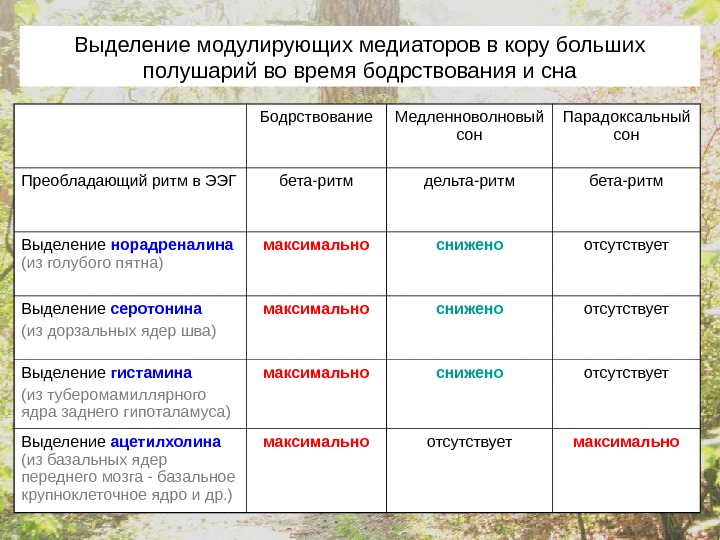Click "максимально" in ацетилхолина row, Парадоксальный сон column

click(626, 442)
